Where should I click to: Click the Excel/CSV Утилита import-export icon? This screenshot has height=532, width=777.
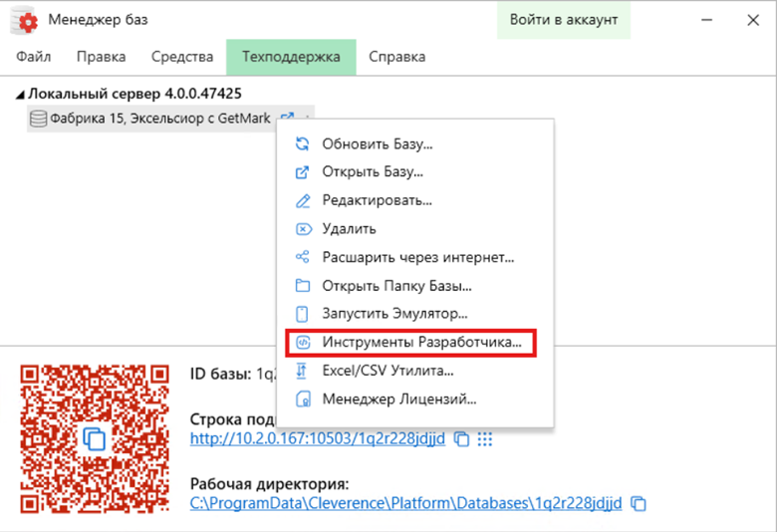[x=301, y=371]
